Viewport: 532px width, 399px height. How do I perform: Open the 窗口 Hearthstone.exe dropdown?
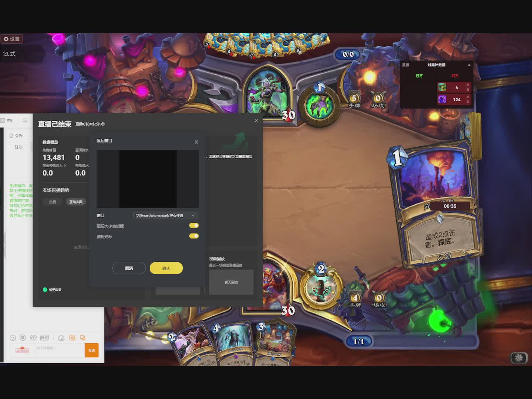point(165,215)
